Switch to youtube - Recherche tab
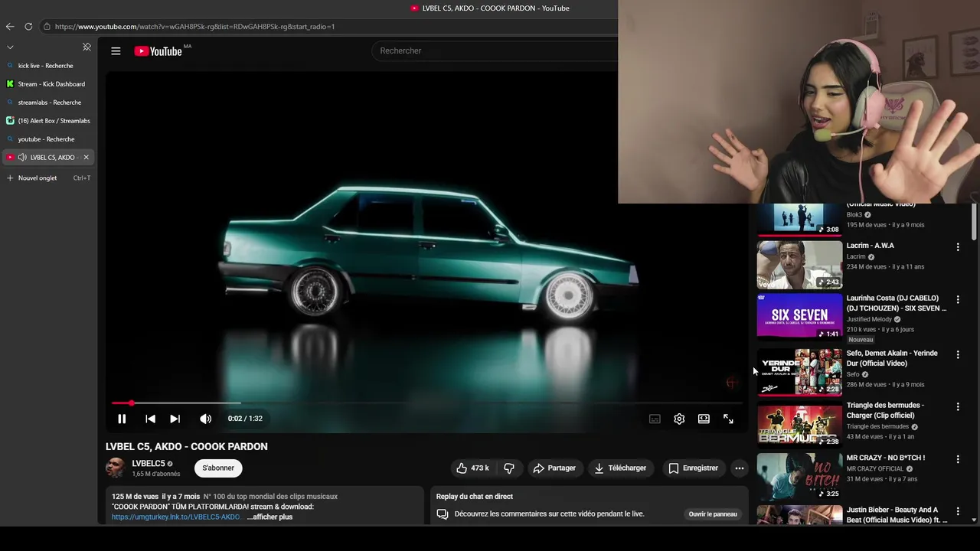 click(x=48, y=139)
